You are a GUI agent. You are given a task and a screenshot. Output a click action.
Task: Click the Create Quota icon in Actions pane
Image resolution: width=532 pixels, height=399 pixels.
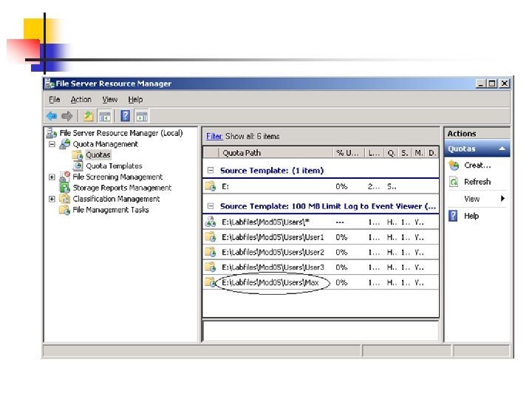click(454, 166)
